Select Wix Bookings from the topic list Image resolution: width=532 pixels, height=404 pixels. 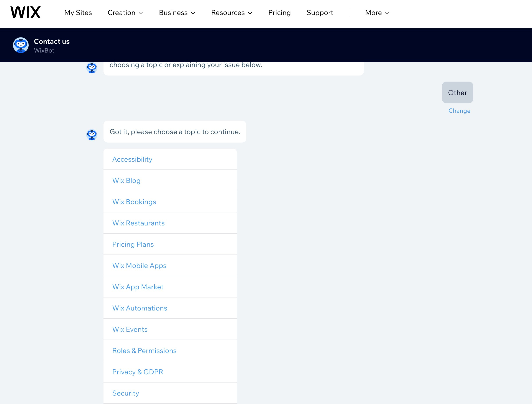(x=134, y=202)
